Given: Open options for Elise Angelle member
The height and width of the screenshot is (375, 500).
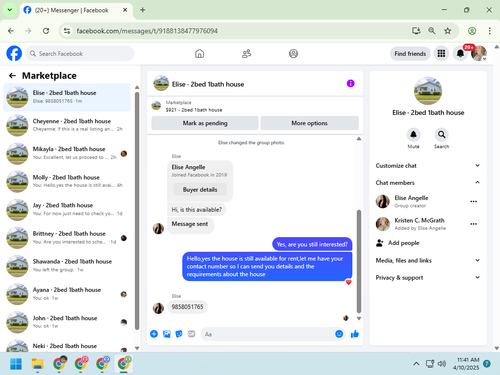Looking at the screenshot, I should [x=473, y=201].
